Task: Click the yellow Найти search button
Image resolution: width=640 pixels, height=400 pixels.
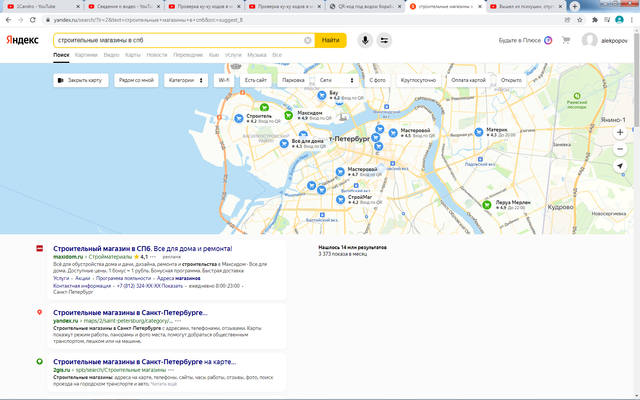Action: pyautogui.click(x=330, y=40)
